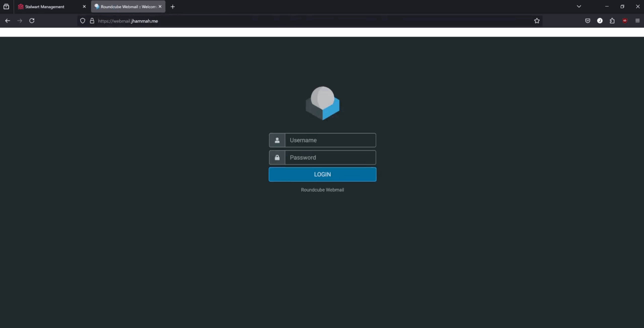Open the account profile J icon

[x=600, y=21]
